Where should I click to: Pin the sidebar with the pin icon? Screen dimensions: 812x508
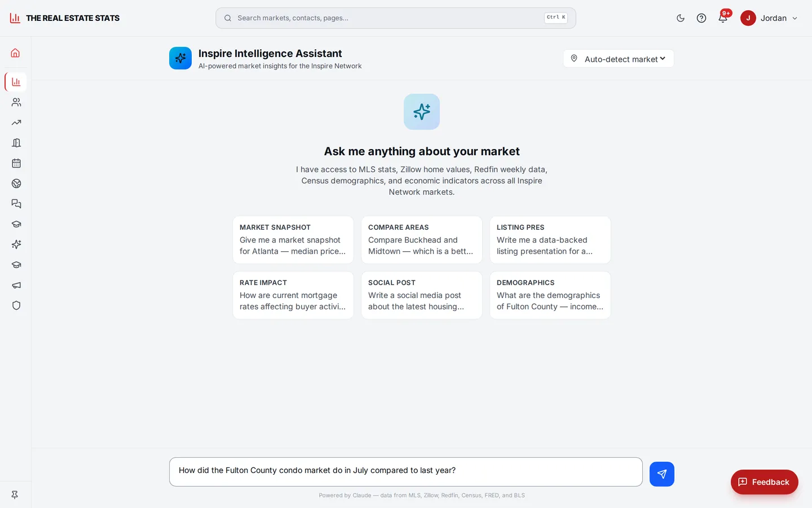point(15,495)
